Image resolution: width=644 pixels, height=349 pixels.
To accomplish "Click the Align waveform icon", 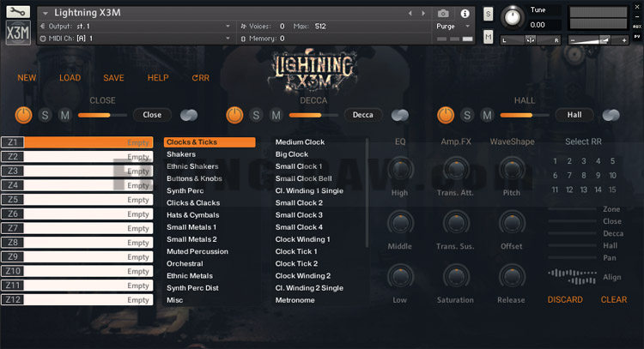I will tap(572, 277).
